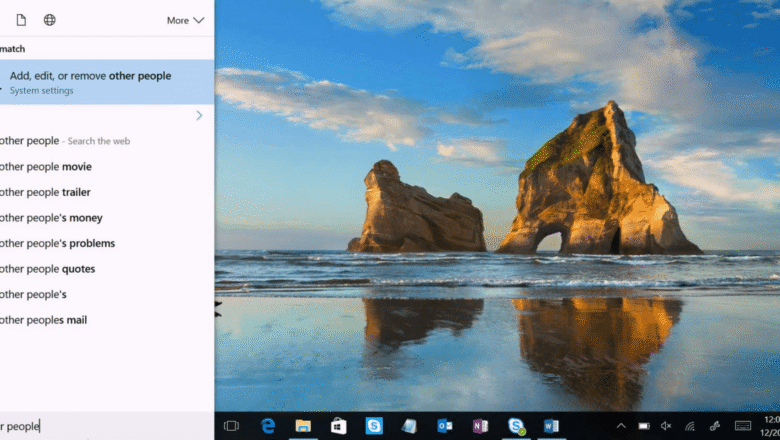Screen dimensions: 780x440
Task: Show hidden system tray icons
Action: [621, 426]
